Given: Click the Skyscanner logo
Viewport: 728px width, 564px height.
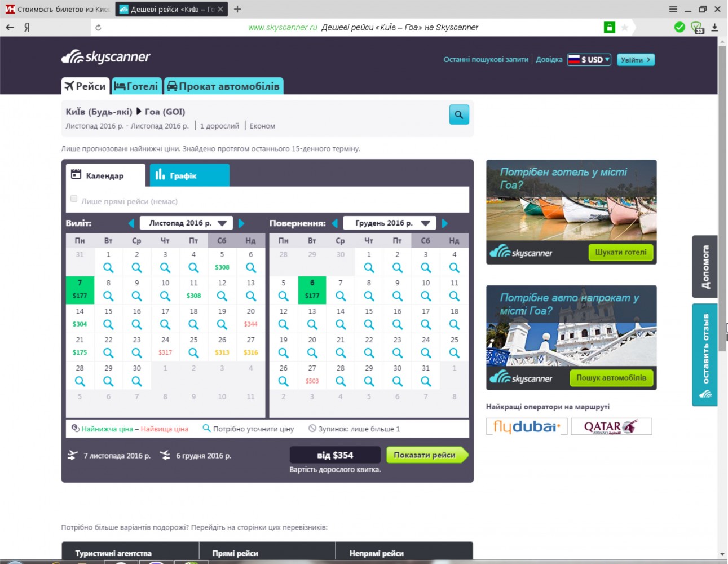Looking at the screenshot, I should tap(106, 57).
